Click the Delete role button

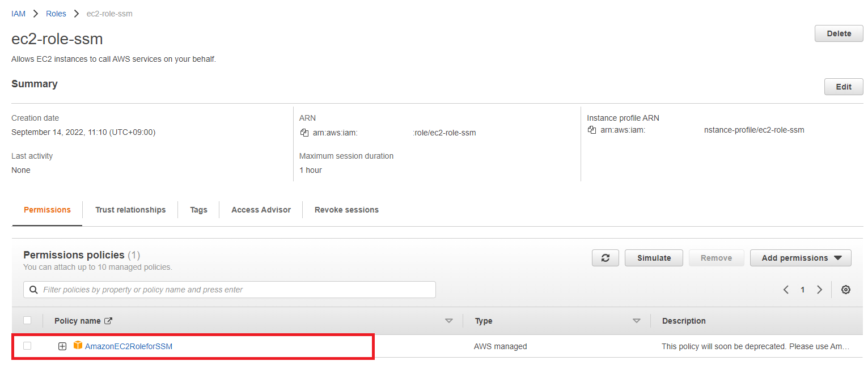tap(839, 33)
